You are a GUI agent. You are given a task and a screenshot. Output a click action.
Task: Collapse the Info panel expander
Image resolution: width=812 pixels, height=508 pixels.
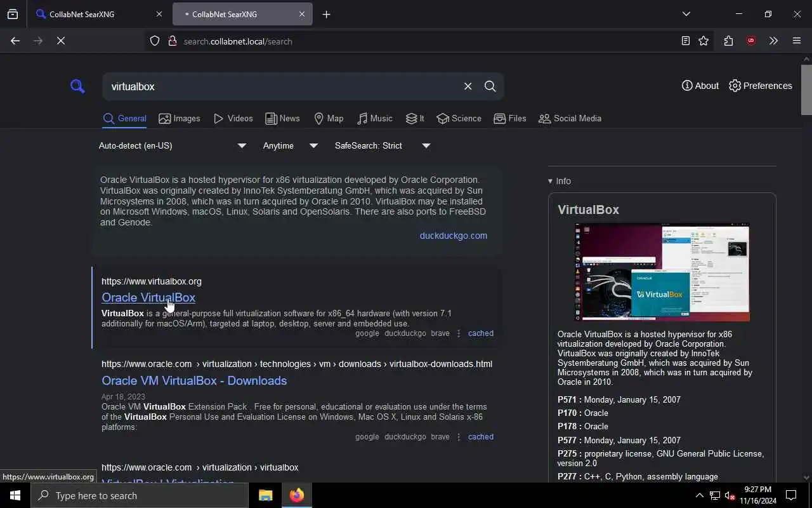(x=560, y=181)
